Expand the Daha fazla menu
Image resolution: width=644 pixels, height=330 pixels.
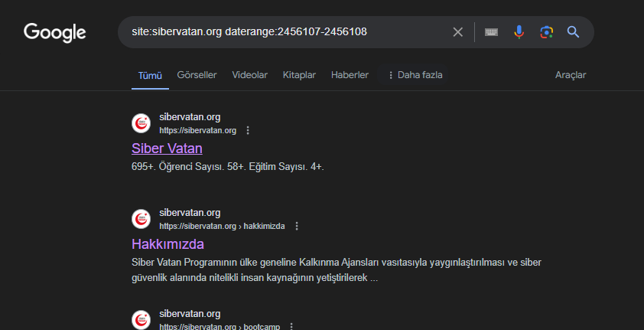[415, 75]
